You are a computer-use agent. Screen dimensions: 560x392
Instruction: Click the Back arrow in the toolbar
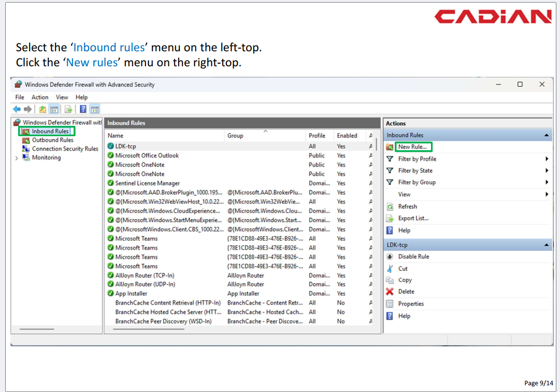17,109
